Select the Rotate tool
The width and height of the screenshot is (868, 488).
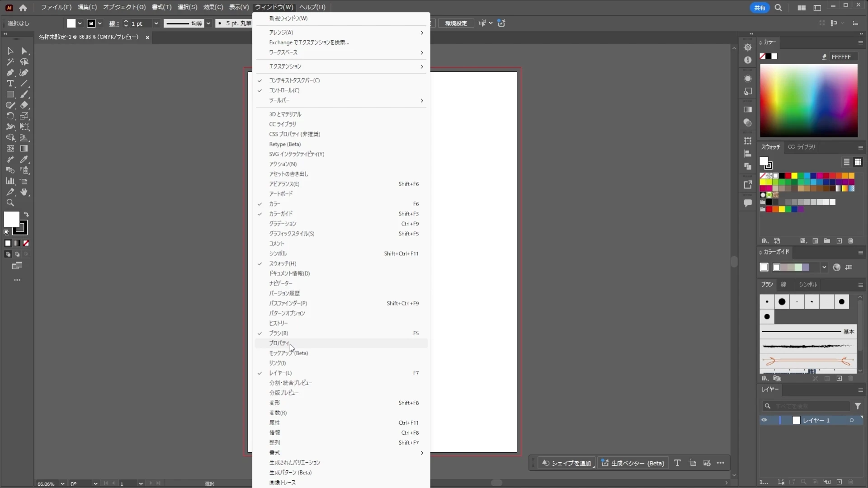click(10, 116)
